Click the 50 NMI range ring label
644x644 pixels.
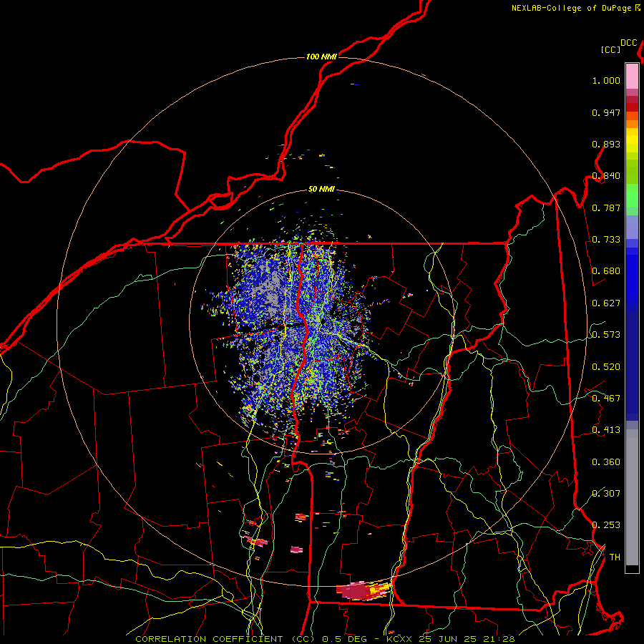point(321,190)
